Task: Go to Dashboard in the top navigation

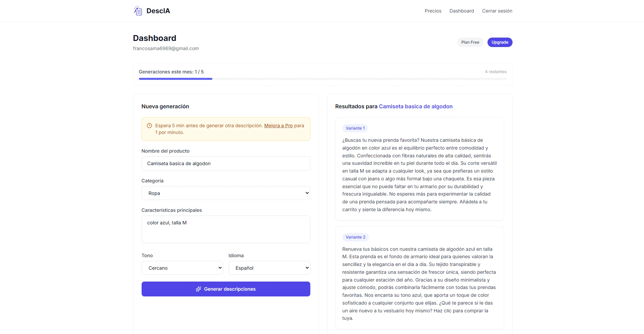Action: coord(462,11)
